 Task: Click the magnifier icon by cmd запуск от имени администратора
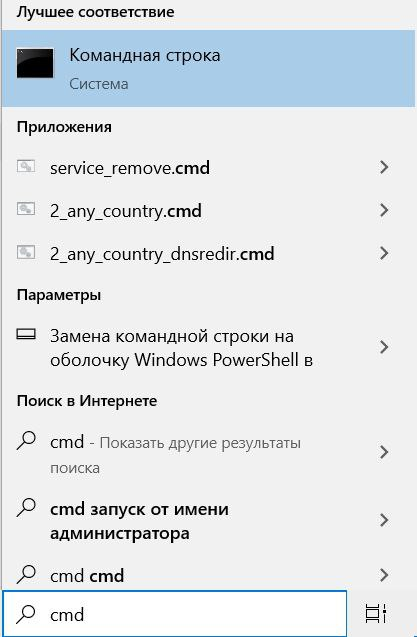tap(26, 508)
